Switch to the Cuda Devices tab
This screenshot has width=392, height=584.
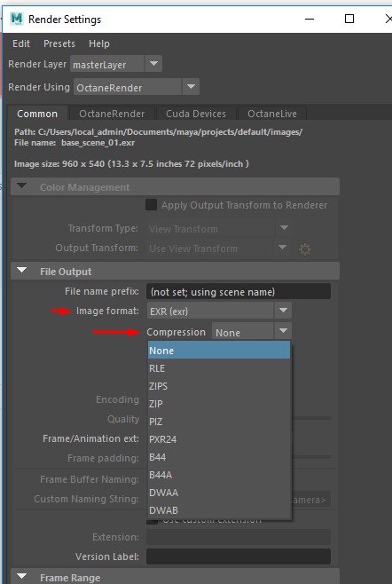(x=196, y=114)
